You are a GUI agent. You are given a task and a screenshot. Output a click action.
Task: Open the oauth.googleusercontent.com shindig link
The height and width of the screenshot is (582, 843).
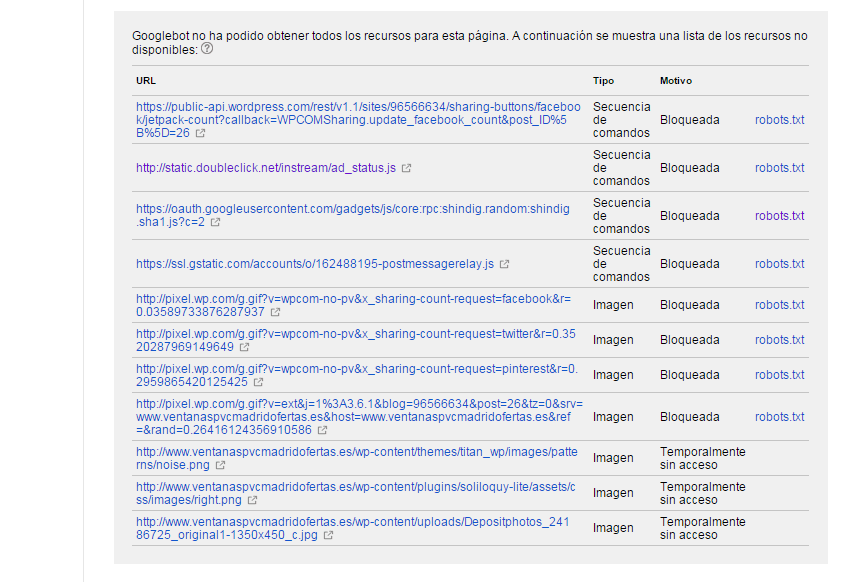point(353,215)
